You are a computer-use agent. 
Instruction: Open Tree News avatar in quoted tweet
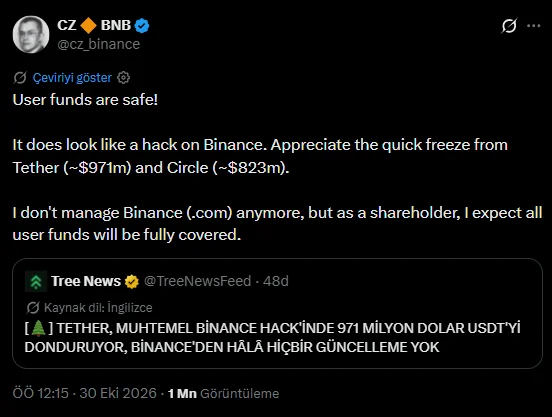36,281
